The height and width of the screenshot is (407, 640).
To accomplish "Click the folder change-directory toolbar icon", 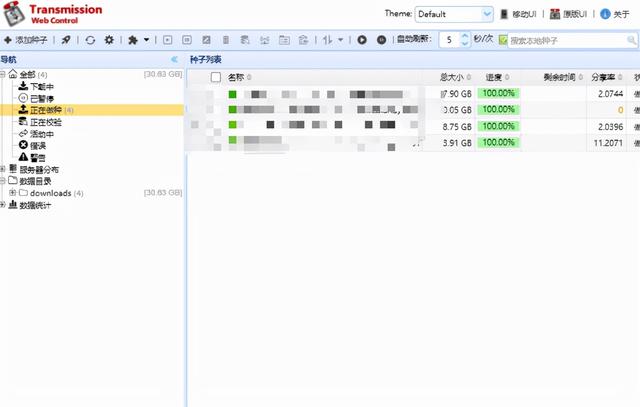I will click(x=284, y=40).
